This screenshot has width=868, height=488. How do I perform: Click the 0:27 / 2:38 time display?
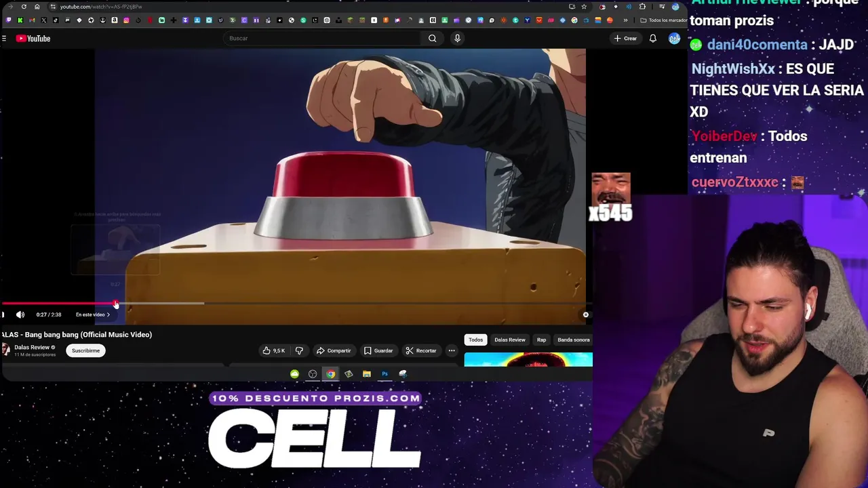[49, 314]
